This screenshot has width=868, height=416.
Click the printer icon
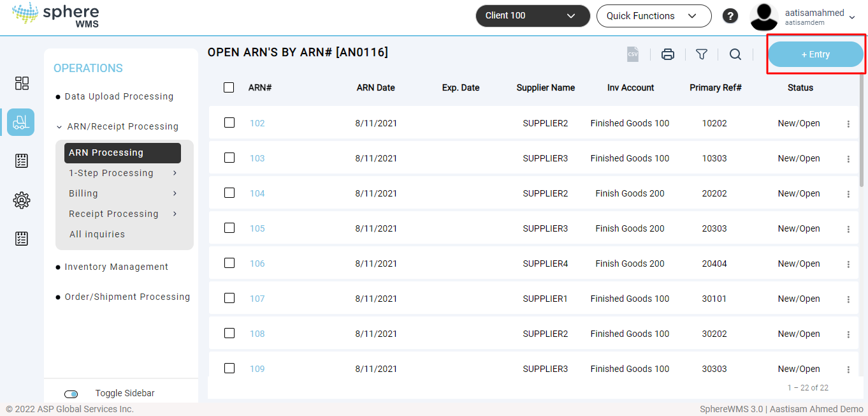tap(667, 54)
